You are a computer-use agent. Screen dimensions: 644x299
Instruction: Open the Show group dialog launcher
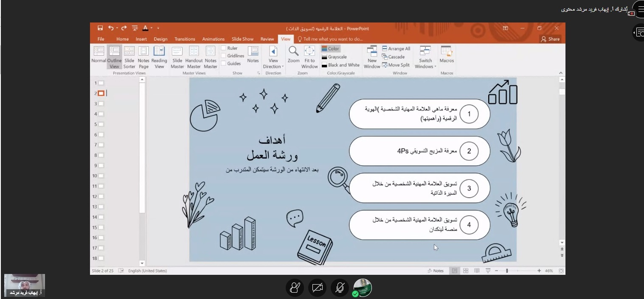point(258,73)
